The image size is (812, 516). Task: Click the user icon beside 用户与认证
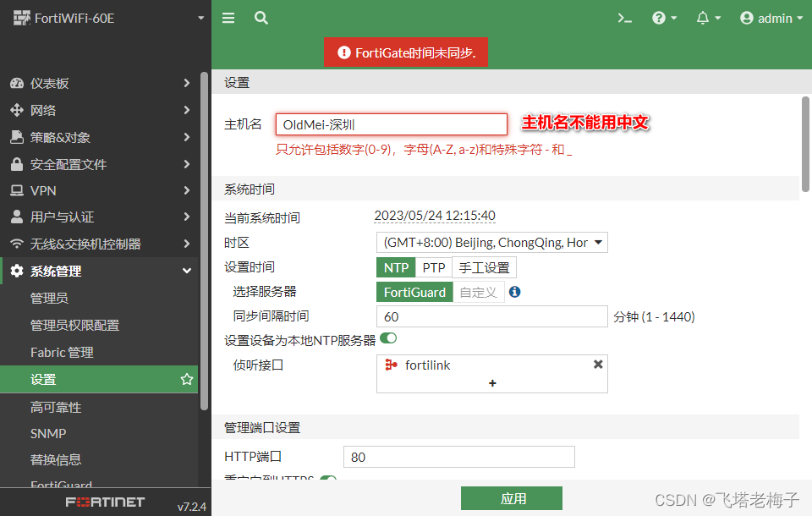[17, 217]
